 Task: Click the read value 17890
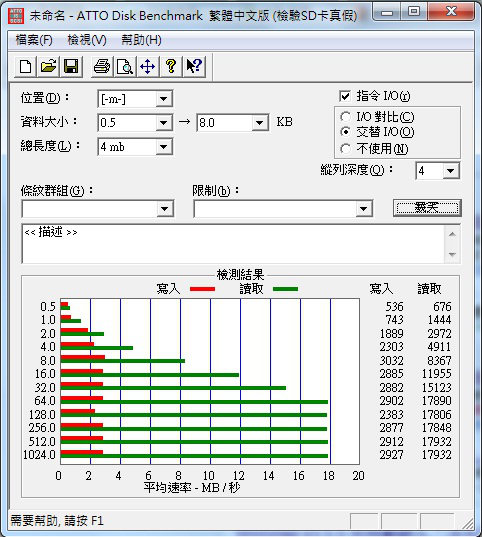(x=436, y=401)
